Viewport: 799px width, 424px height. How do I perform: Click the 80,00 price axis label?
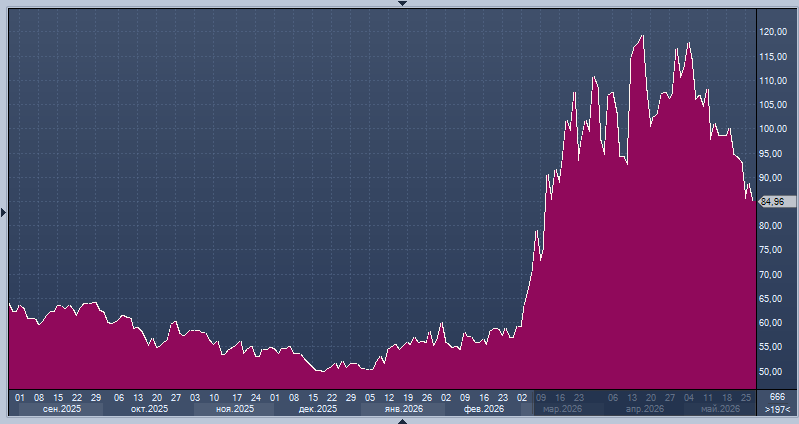coord(773,226)
